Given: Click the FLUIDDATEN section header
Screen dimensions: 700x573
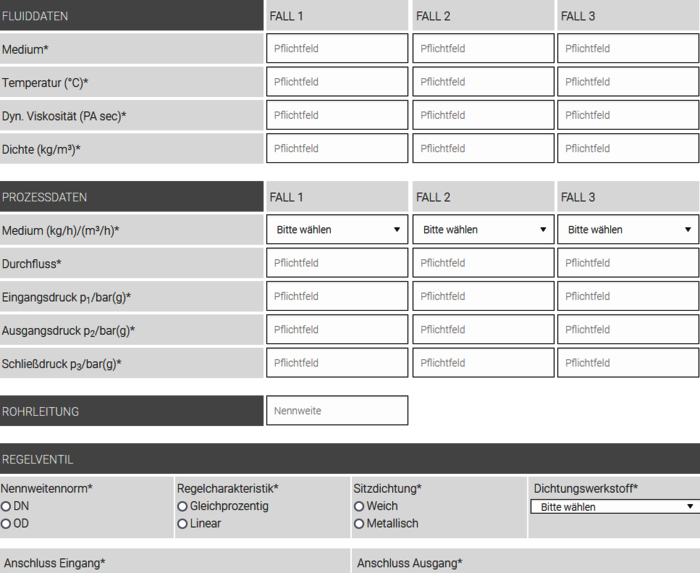Looking at the screenshot, I should (131, 16).
